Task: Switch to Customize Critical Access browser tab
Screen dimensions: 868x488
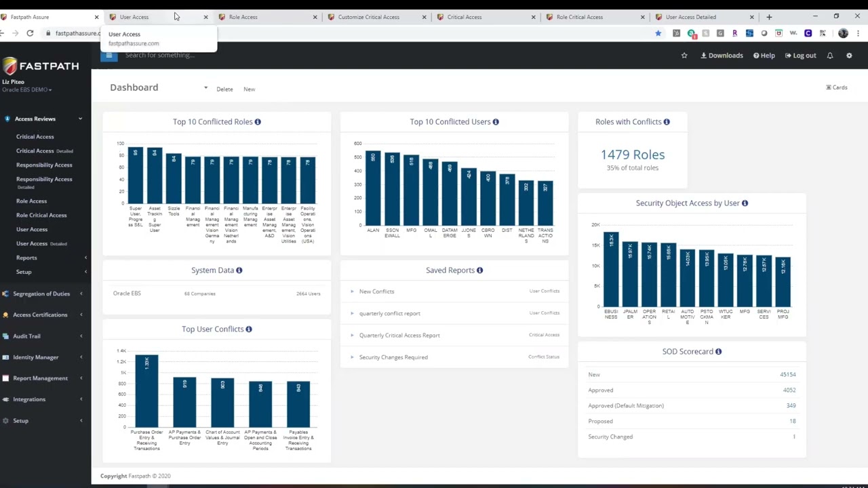Action: click(x=369, y=17)
